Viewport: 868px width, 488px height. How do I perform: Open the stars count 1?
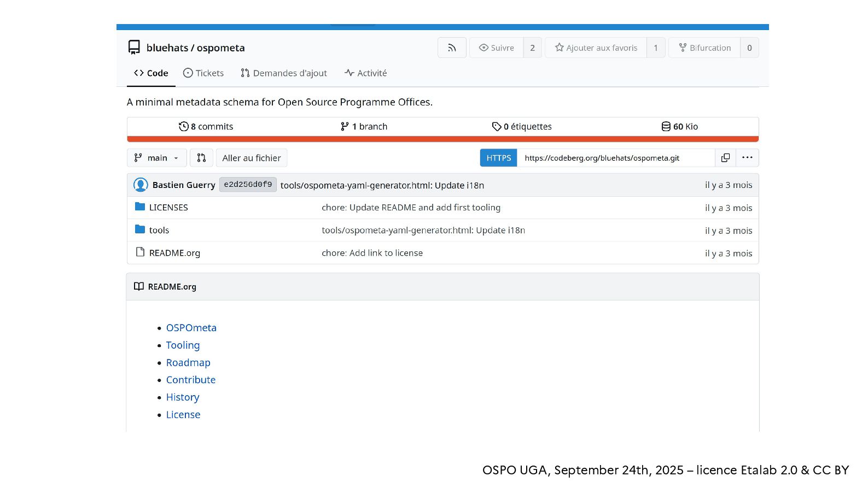656,48
